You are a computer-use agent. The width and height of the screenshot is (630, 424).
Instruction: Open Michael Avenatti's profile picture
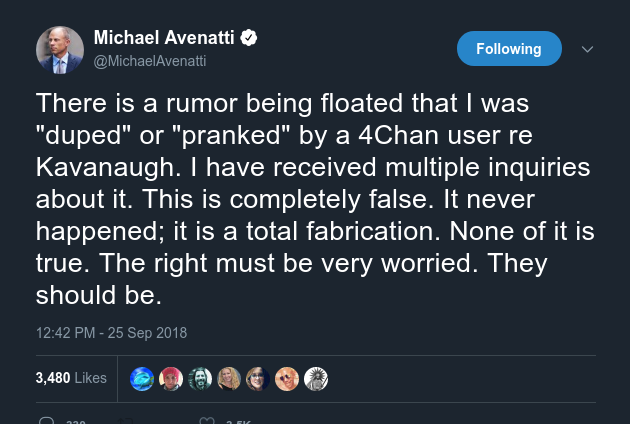[60, 50]
